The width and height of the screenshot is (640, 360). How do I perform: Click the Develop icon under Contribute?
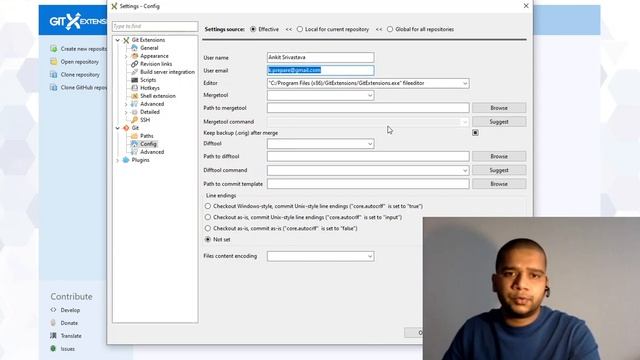pyautogui.click(x=53, y=310)
